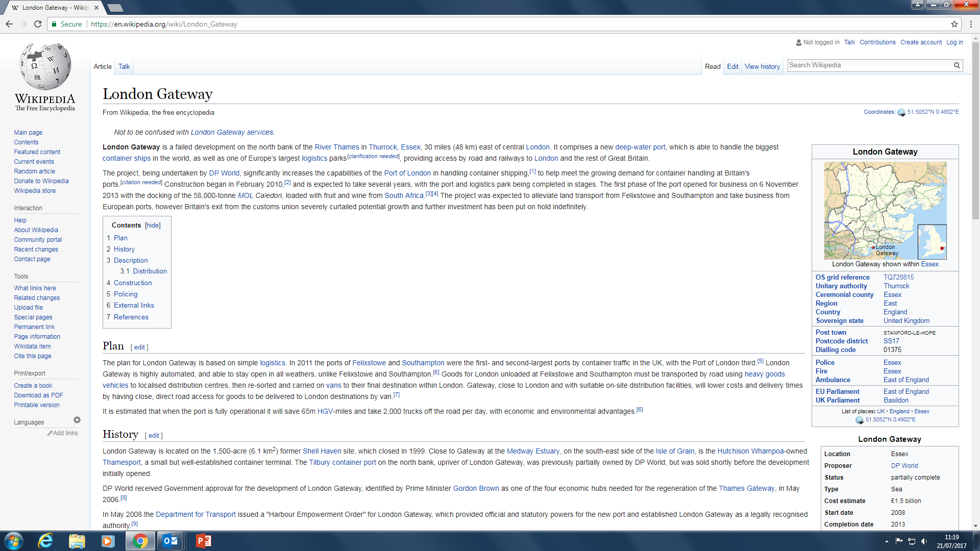Viewport: 980px width, 551px height.
Task: Launch Internet Explorer from taskbar
Action: coord(46,541)
